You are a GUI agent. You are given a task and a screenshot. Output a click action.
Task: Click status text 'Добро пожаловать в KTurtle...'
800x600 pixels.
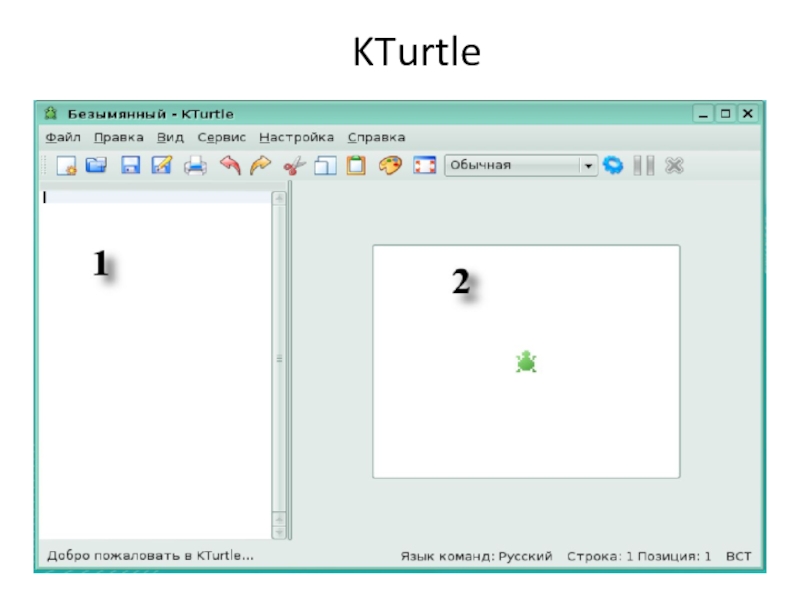[150, 555]
